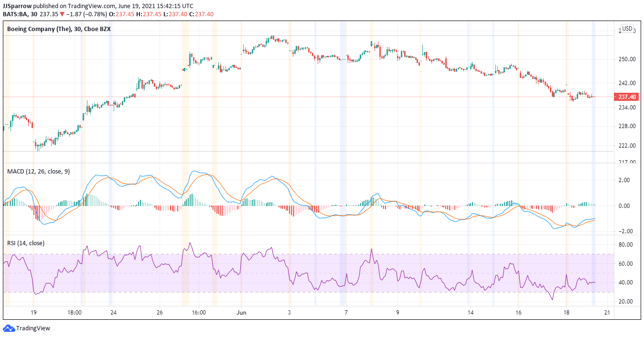The height and width of the screenshot is (337, 644).
Task: Click the '16:00' time axis label
Action: coord(199,313)
